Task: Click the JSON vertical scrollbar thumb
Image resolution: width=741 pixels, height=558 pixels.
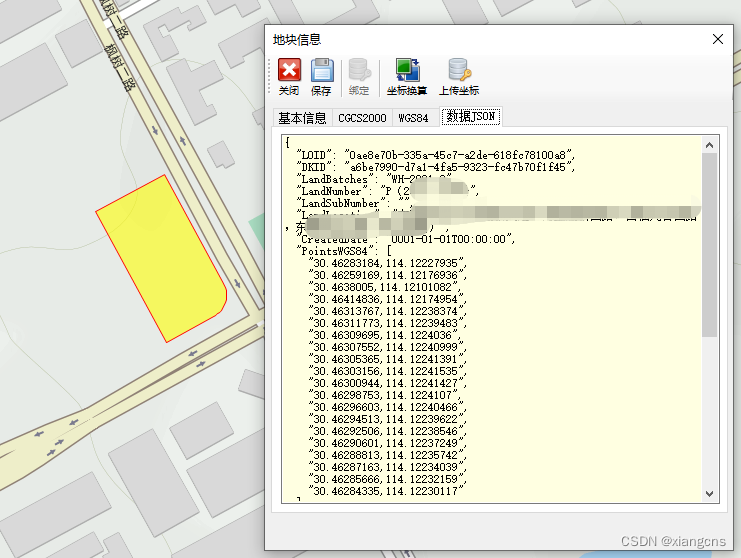Action: point(709,245)
